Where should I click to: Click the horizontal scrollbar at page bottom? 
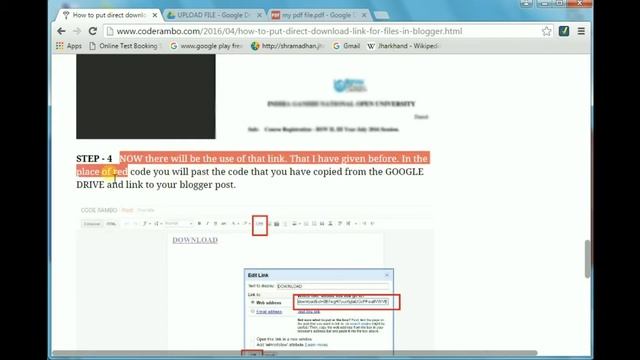295,353
